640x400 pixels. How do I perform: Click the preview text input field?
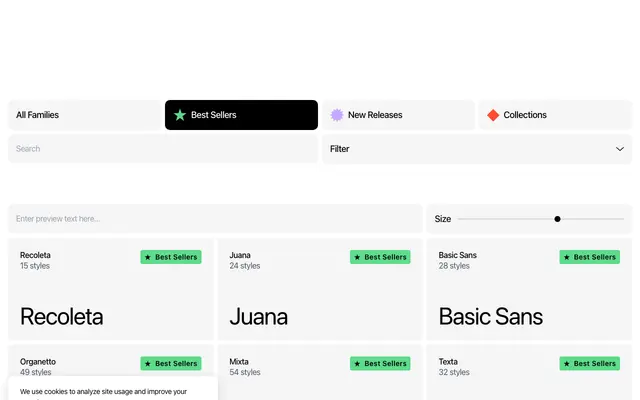tap(215, 219)
